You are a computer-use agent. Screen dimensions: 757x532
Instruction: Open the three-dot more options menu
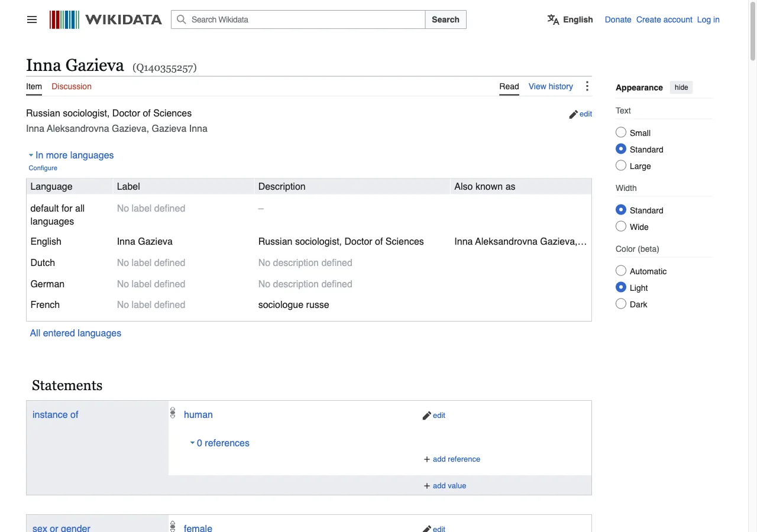pos(587,86)
